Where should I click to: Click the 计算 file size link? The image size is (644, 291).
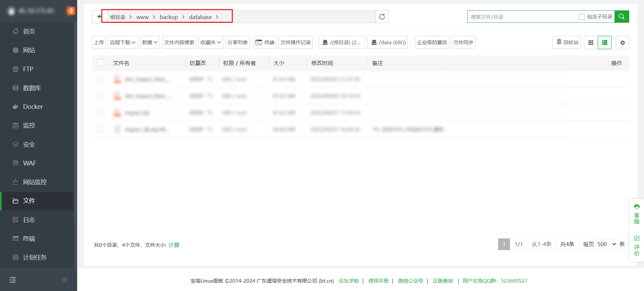[174, 245]
